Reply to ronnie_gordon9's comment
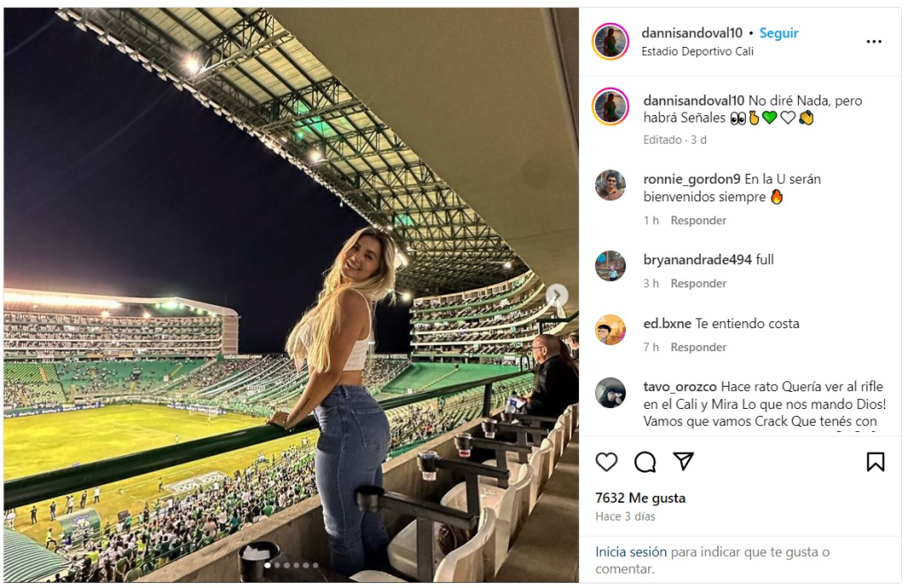This screenshot has width=908, height=588. (698, 220)
